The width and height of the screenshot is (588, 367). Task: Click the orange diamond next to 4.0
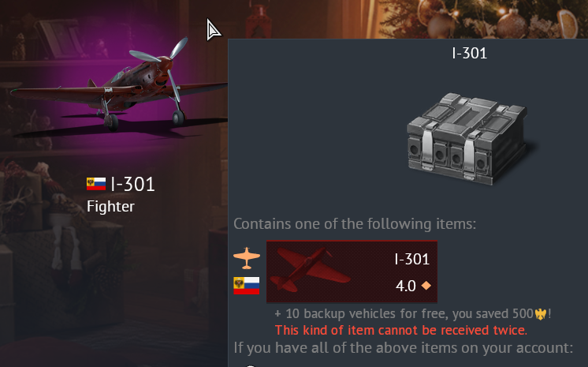click(426, 286)
